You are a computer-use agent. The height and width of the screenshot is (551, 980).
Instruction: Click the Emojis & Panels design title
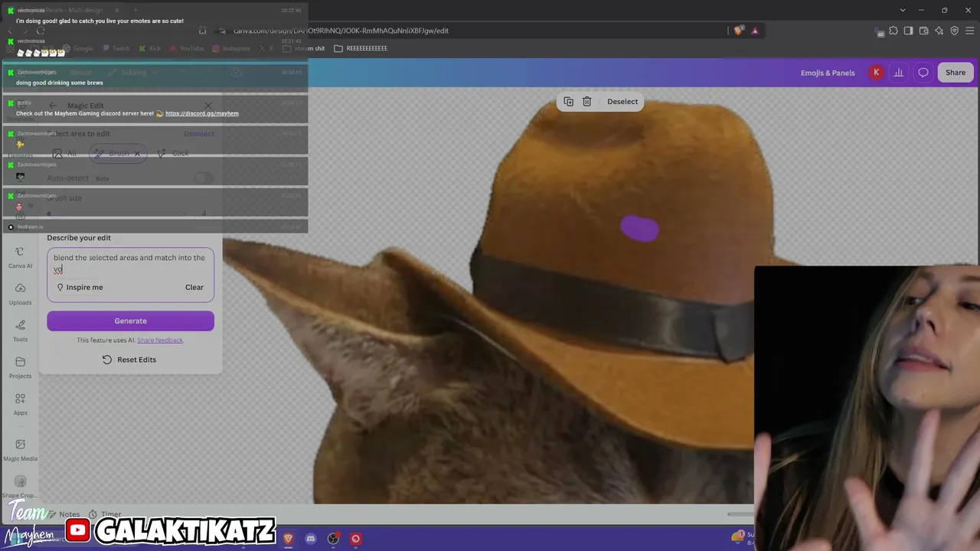click(x=828, y=73)
